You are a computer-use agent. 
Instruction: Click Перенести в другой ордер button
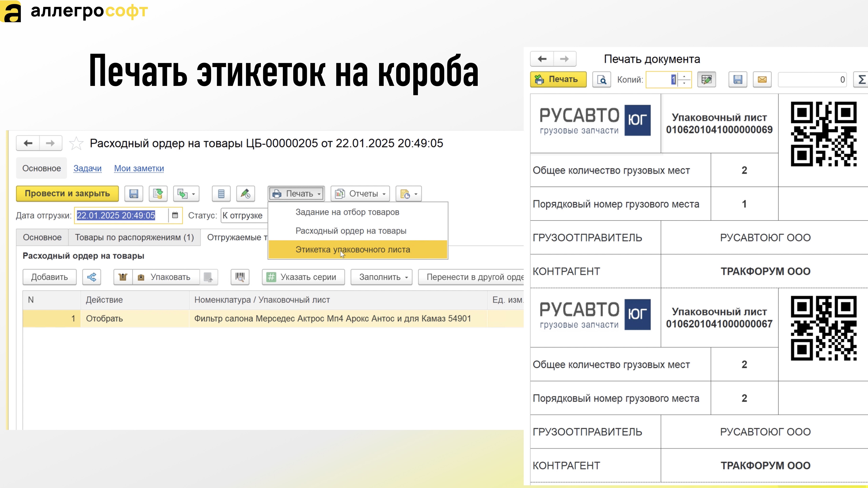click(471, 277)
